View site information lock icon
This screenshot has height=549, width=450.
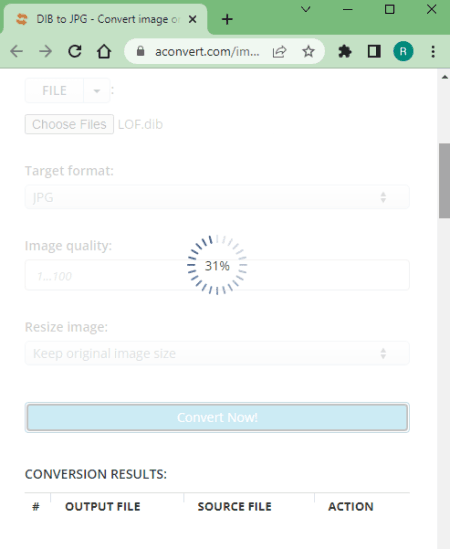(x=140, y=51)
